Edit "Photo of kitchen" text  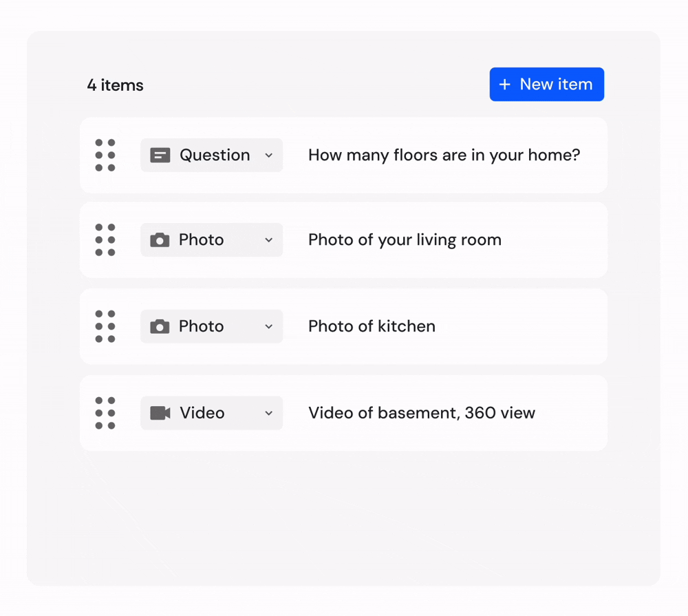coord(372,326)
